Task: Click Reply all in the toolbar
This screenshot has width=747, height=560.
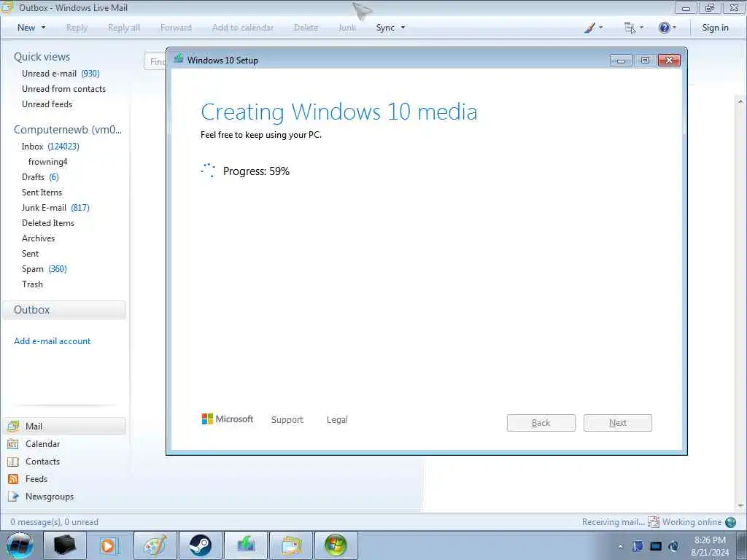Action: (124, 28)
